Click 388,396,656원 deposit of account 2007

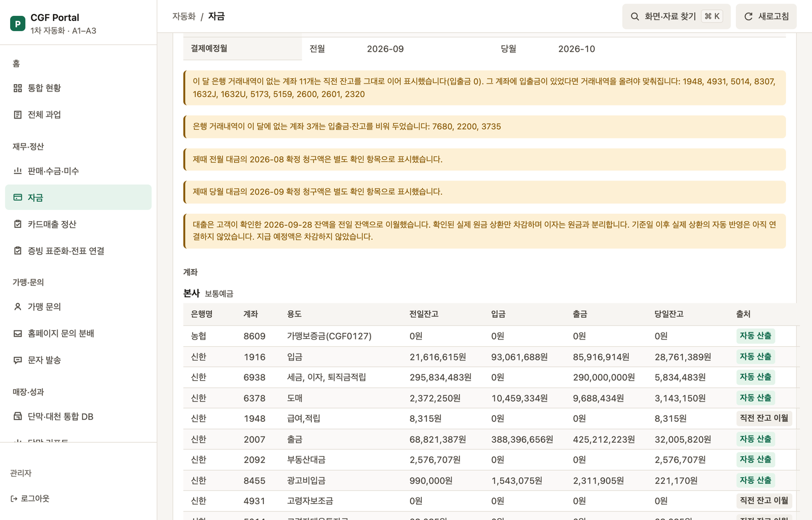(x=522, y=439)
